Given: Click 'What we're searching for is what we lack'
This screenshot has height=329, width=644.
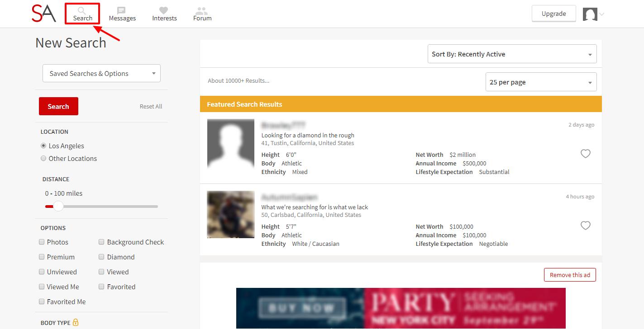Looking at the screenshot, I should coord(315,207).
